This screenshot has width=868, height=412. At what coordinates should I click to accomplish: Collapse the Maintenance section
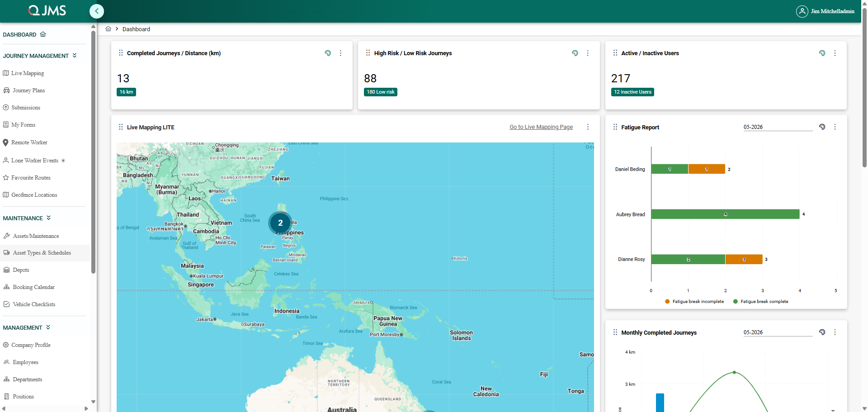pyautogui.click(x=48, y=218)
